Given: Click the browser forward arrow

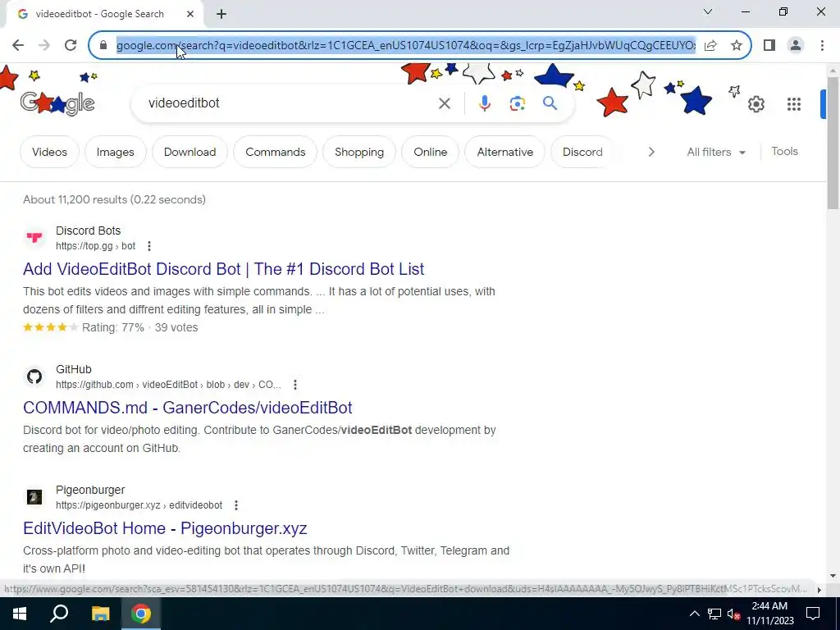Looking at the screenshot, I should click(x=44, y=46).
